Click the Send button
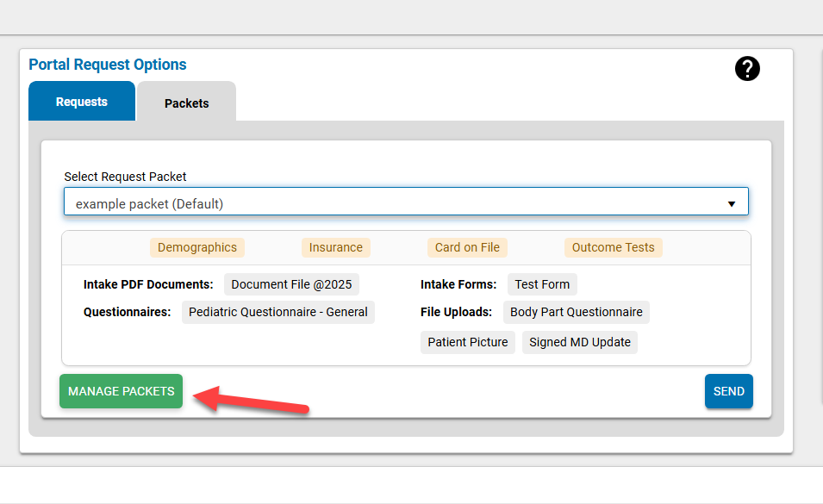This screenshot has width=823, height=504. coord(728,391)
